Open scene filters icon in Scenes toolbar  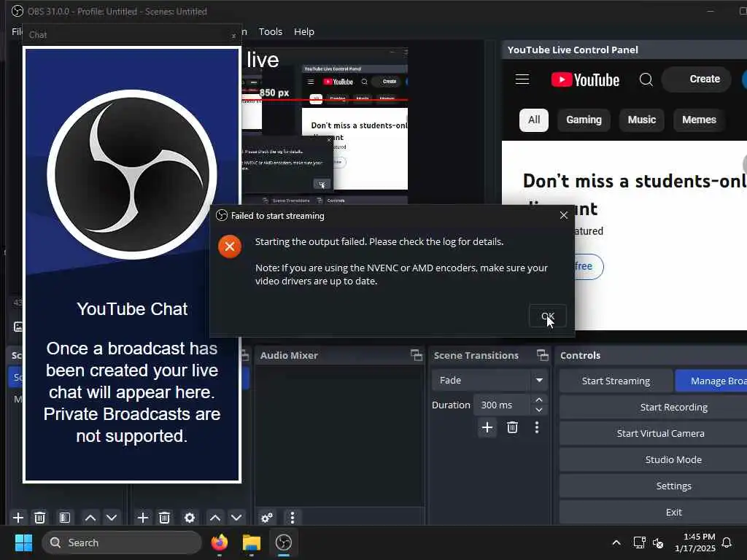pos(64,518)
